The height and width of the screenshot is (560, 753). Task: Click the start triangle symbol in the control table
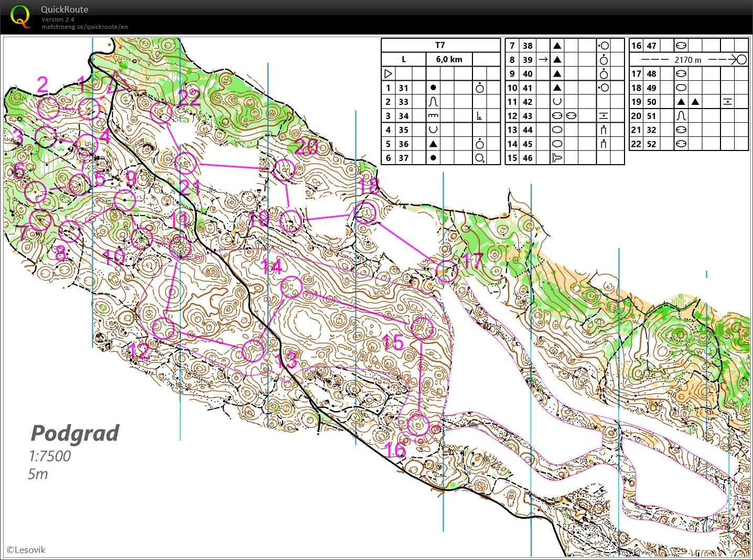point(389,74)
